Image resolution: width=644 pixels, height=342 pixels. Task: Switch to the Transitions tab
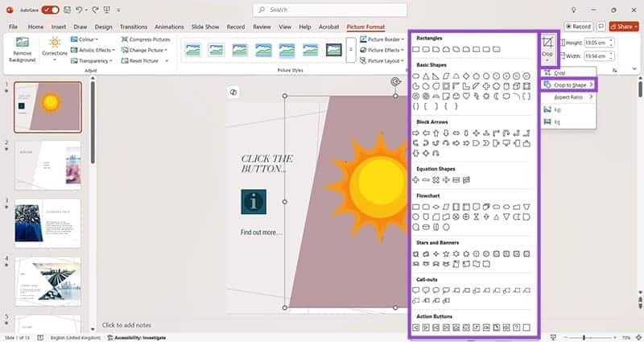click(x=134, y=27)
